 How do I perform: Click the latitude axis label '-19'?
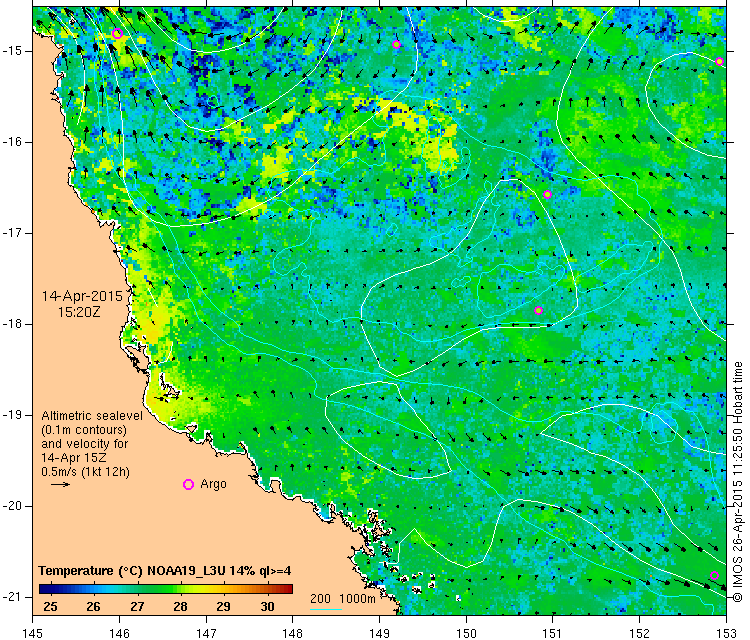(x=11, y=415)
